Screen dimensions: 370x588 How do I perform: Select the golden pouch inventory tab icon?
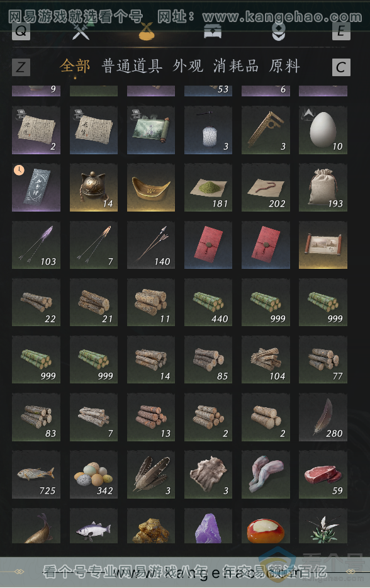point(147,31)
